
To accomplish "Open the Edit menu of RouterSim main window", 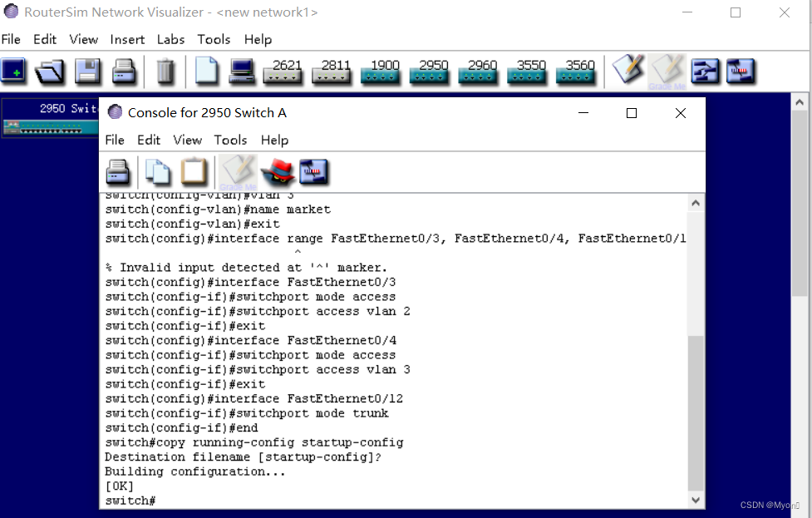I will point(45,39).
